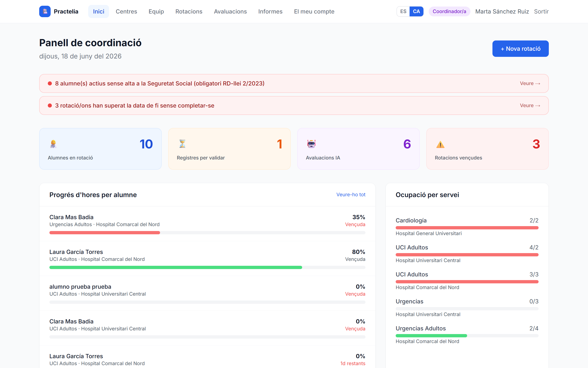The height and width of the screenshot is (368, 588).
Task: Click the + Nova rotació button
Action: click(520, 49)
